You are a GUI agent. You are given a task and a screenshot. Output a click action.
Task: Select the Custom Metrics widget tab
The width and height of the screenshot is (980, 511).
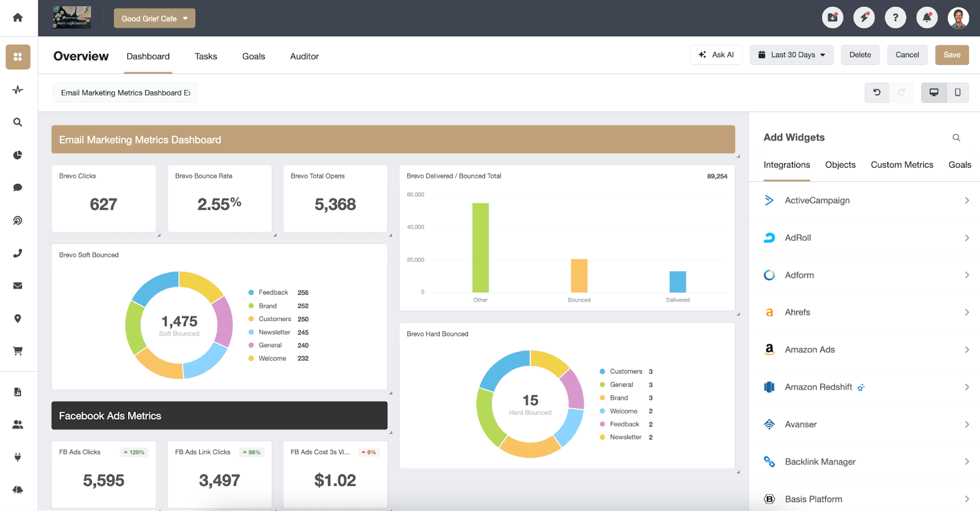point(902,165)
